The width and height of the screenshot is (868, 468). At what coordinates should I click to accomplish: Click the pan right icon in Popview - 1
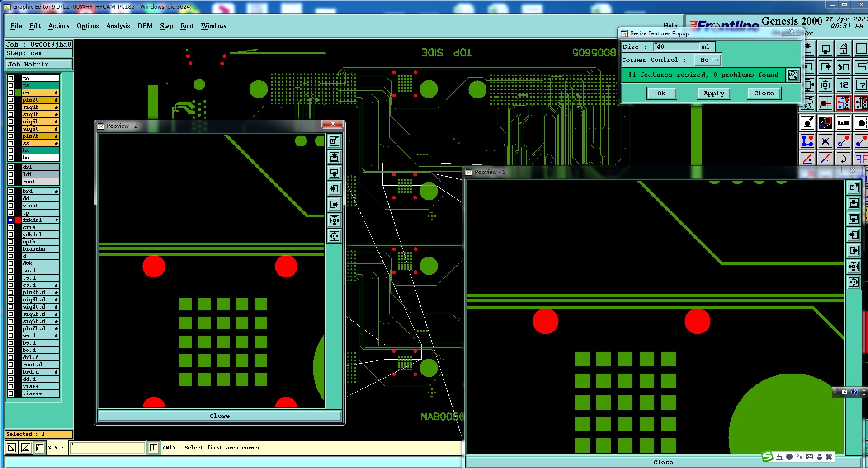coord(854,250)
